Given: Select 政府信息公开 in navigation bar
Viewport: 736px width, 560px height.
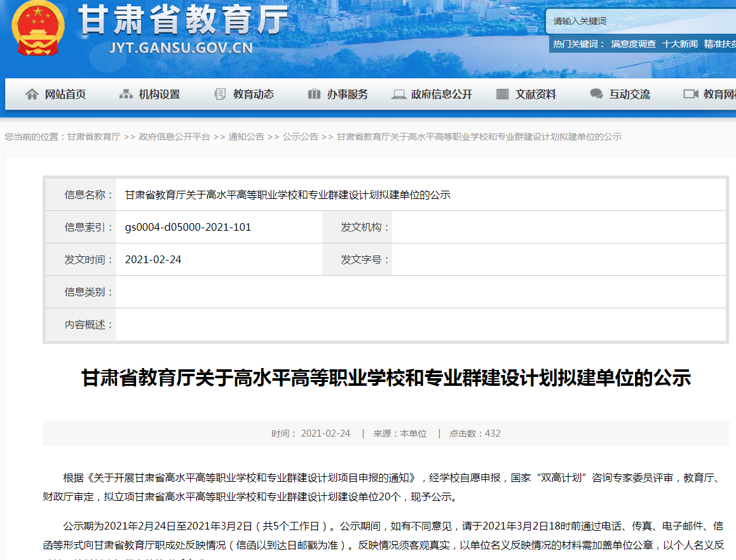Looking at the screenshot, I should point(442,94).
